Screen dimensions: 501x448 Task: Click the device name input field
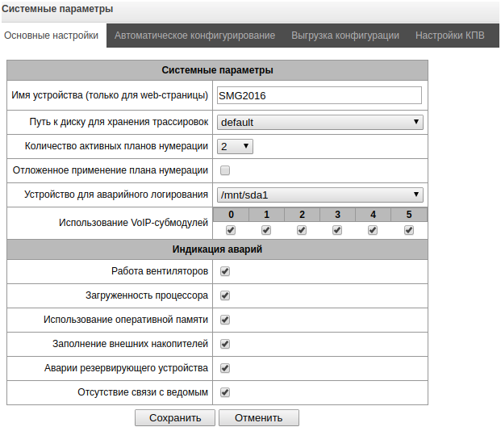click(319, 95)
